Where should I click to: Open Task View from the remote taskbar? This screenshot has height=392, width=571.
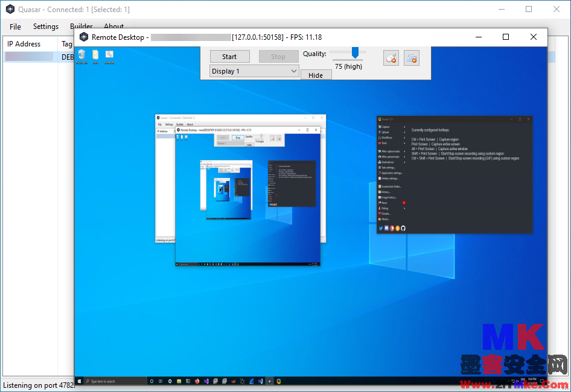[160, 381]
